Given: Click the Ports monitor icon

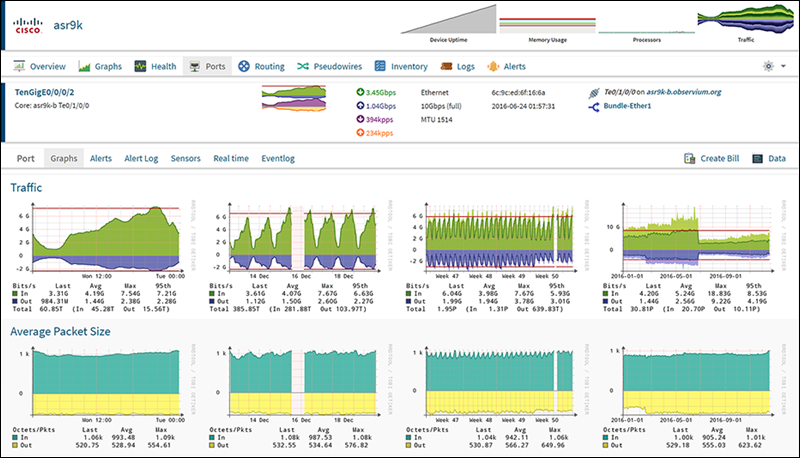Looking at the screenshot, I should coord(194,66).
